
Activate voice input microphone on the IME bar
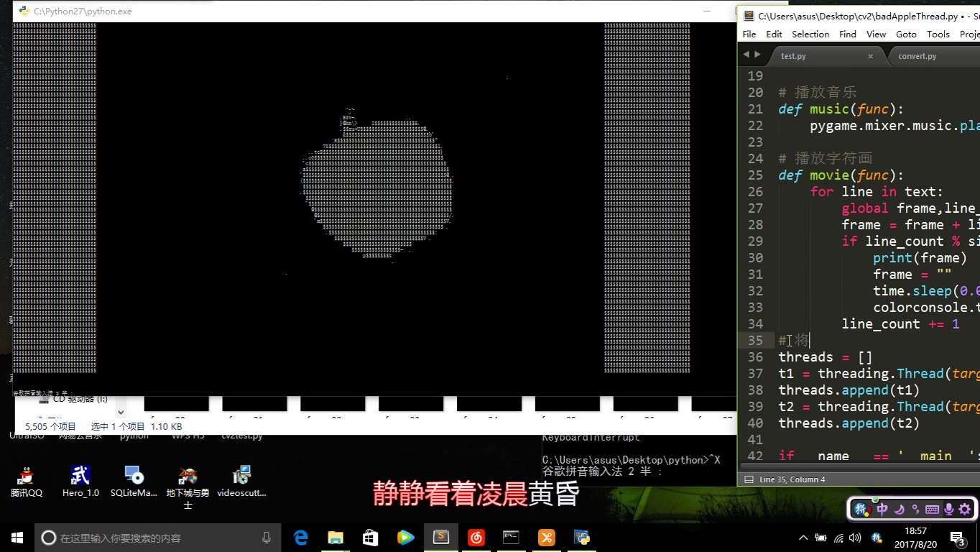[948, 510]
